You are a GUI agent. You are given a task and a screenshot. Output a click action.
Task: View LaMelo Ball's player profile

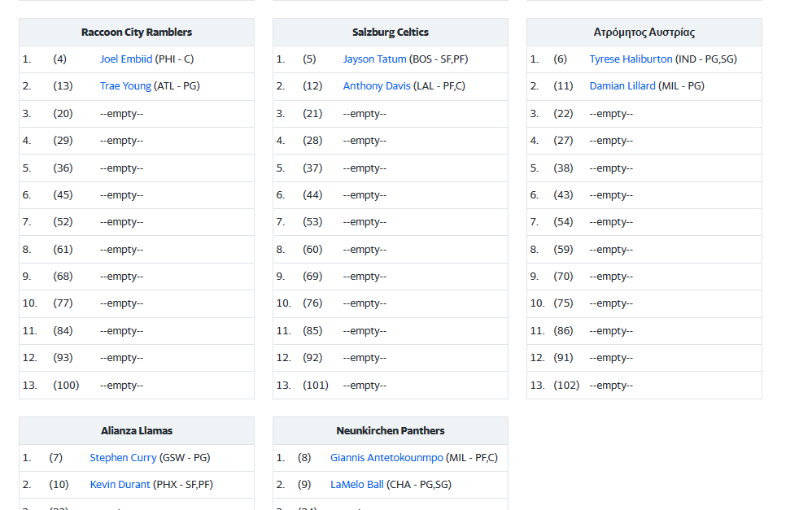point(357,485)
